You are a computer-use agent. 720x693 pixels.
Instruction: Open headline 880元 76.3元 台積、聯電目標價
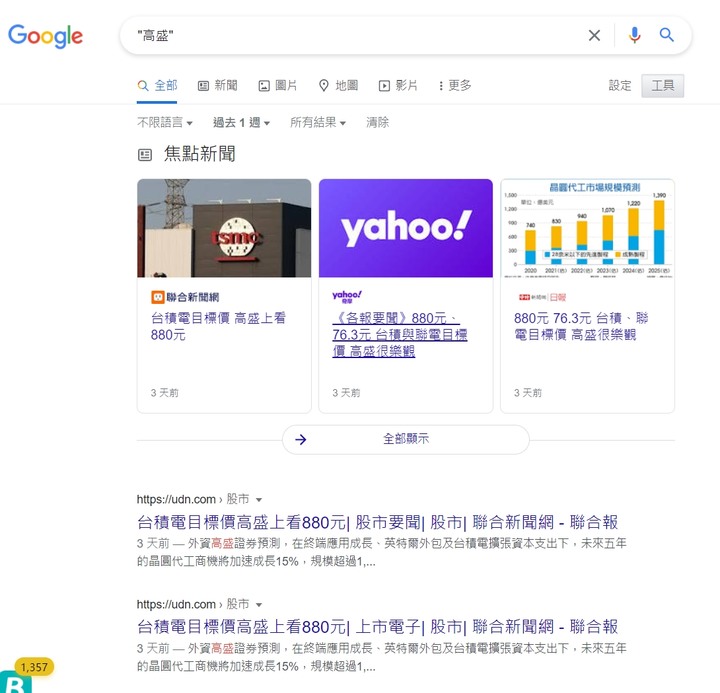pos(581,327)
